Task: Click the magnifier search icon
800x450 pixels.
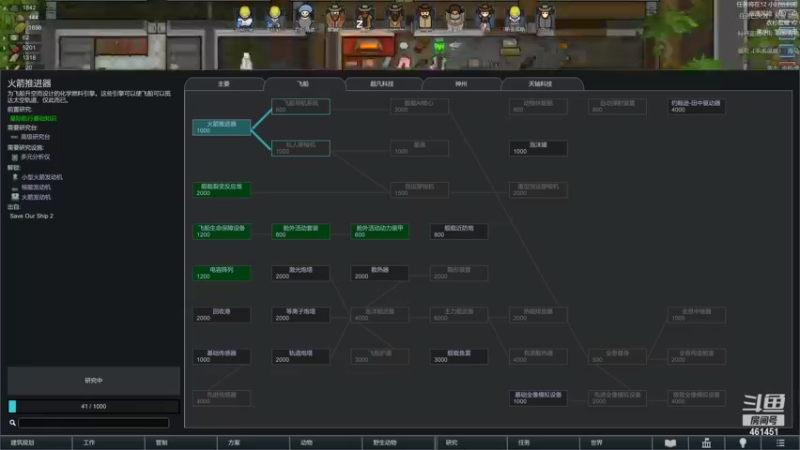Action: coord(12,422)
